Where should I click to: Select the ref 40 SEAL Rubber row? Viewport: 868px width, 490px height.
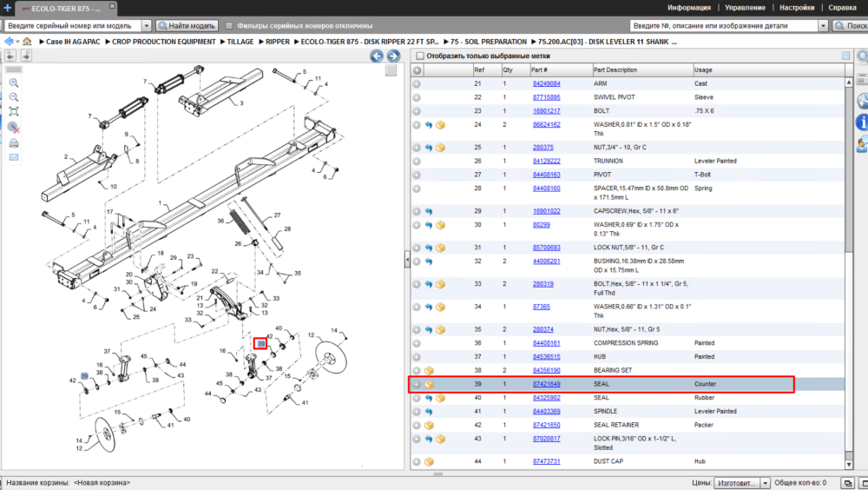click(628, 398)
